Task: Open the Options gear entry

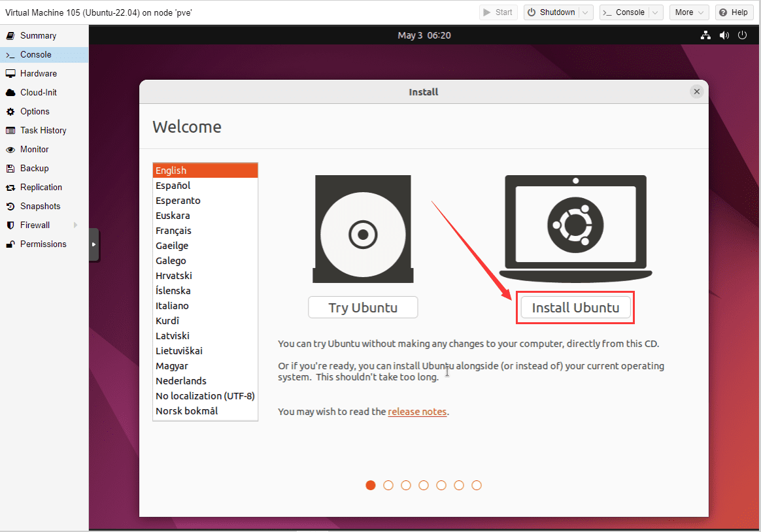Action: click(44, 111)
